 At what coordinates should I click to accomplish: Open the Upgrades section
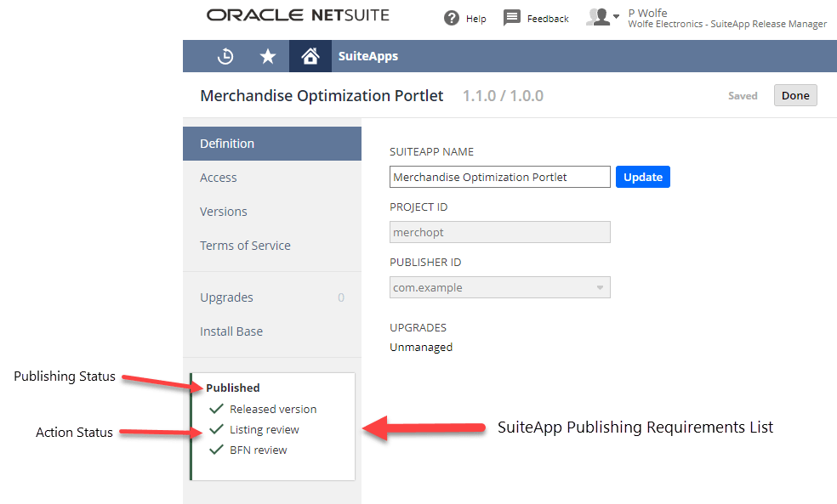pos(272,297)
